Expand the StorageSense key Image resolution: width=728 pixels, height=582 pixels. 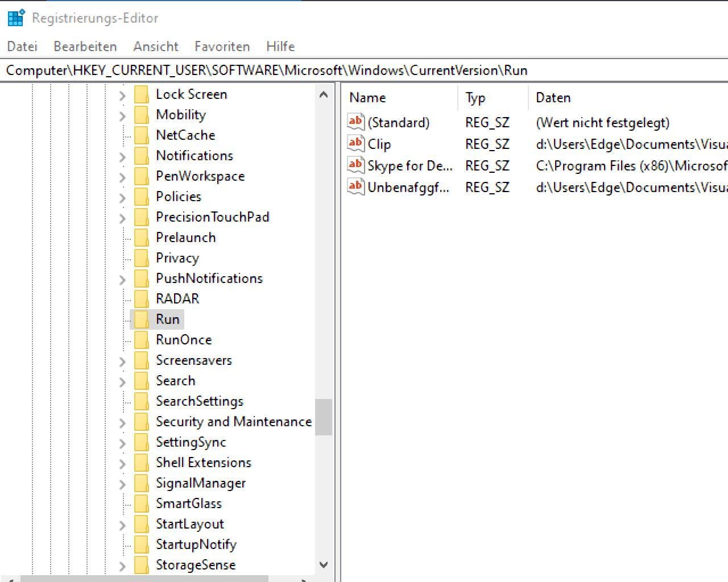(122, 566)
